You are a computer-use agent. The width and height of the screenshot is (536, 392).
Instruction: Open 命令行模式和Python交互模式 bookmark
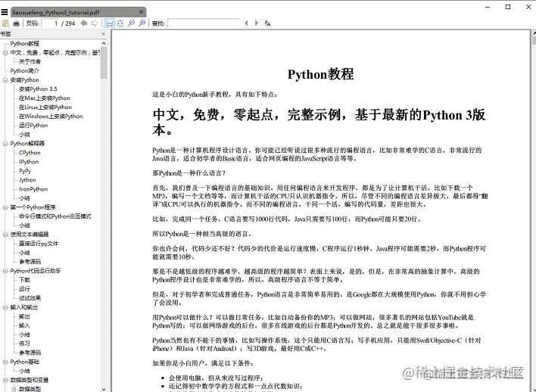[x=55, y=216]
